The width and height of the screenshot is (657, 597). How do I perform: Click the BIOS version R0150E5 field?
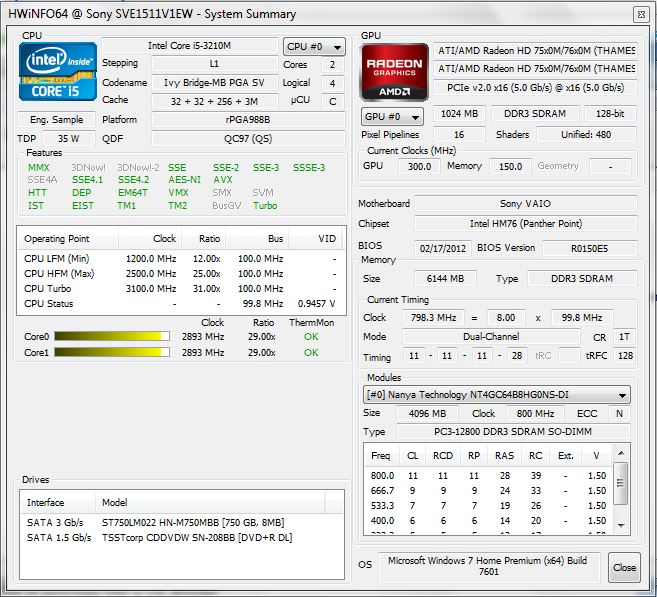coord(590,248)
